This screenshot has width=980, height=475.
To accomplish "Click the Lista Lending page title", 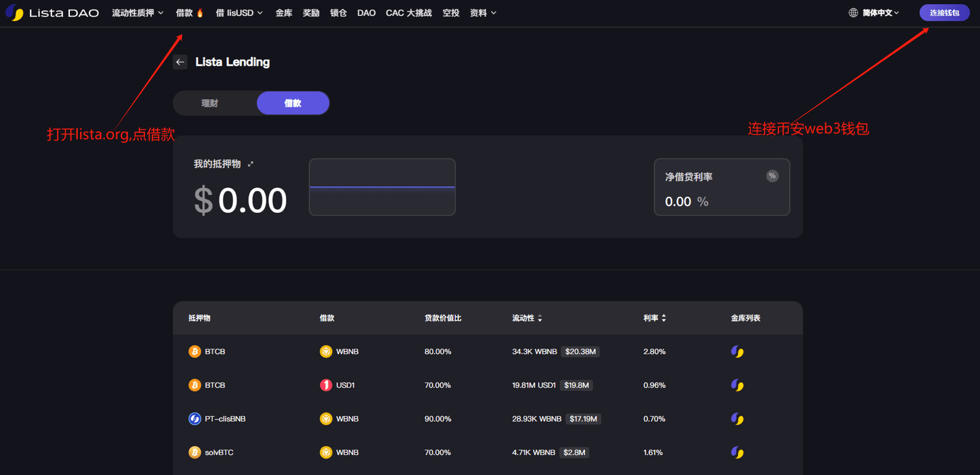I will tap(233, 62).
